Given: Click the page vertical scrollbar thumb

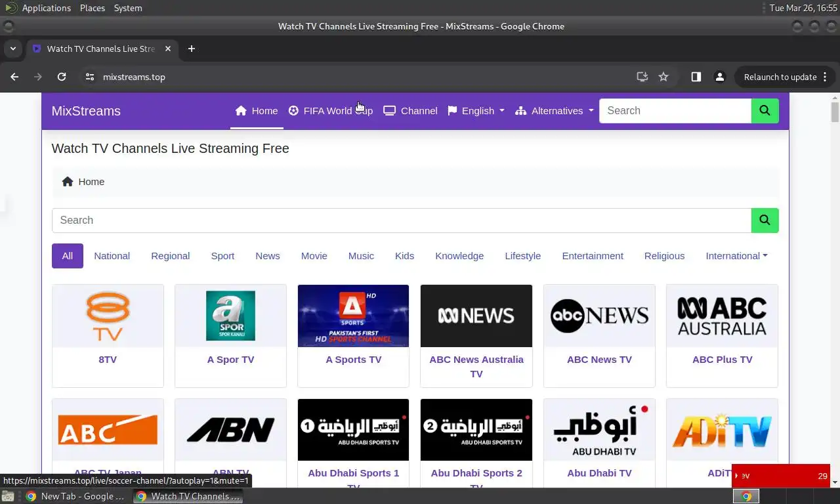Looking at the screenshot, I should [x=835, y=112].
